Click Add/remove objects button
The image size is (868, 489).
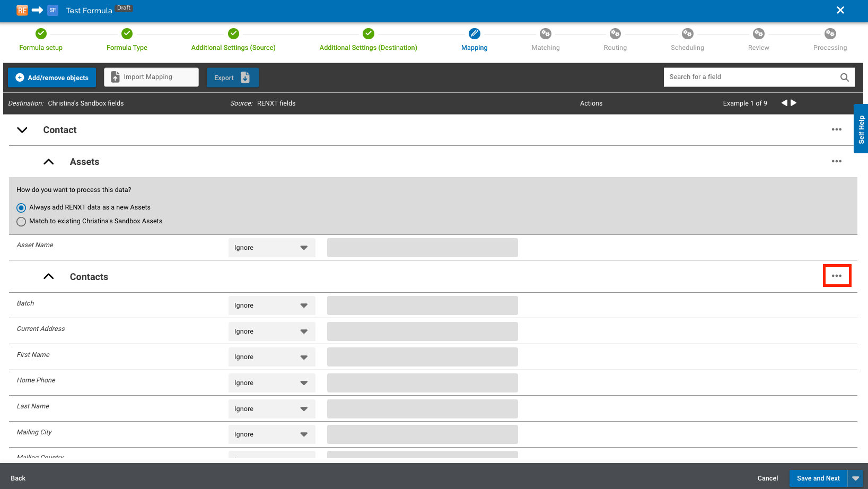click(52, 77)
